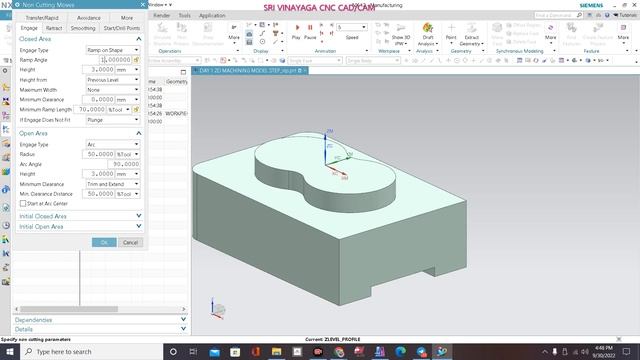The image size is (640, 360).
Task: Switch to the More tab in dialog
Action: 127,18
